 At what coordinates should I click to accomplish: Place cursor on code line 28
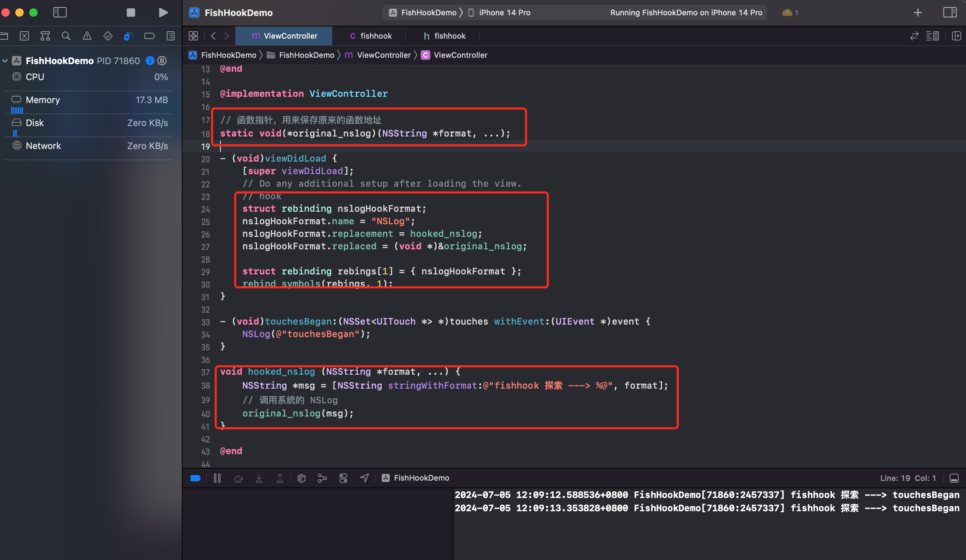click(x=383, y=259)
